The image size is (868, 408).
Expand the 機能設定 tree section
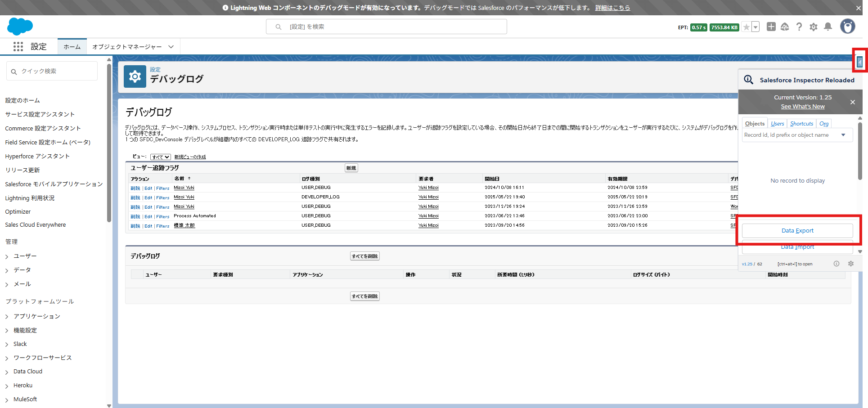7,331
